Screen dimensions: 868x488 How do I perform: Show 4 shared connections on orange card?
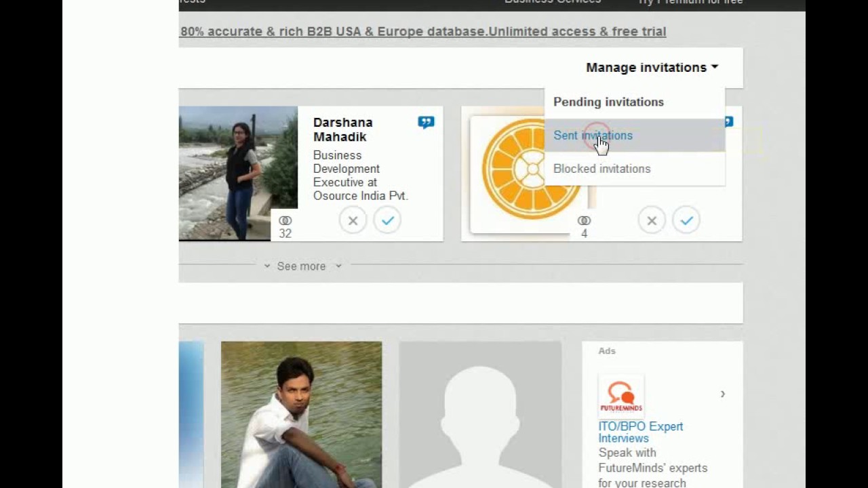pyautogui.click(x=584, y=227)
